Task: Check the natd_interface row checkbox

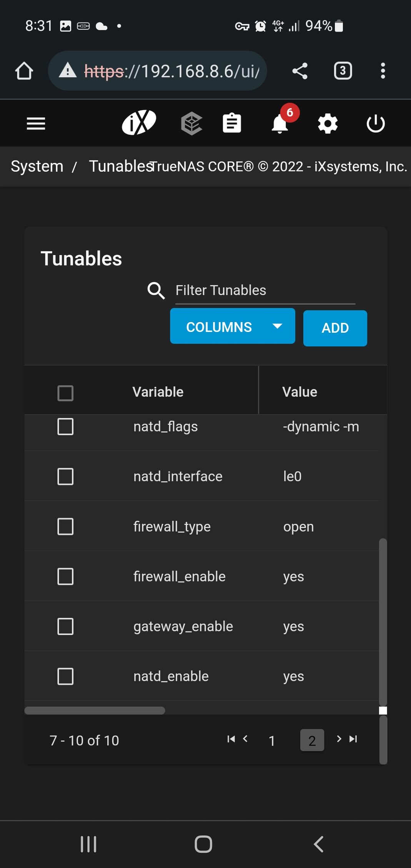Action: tap(65, 476)
